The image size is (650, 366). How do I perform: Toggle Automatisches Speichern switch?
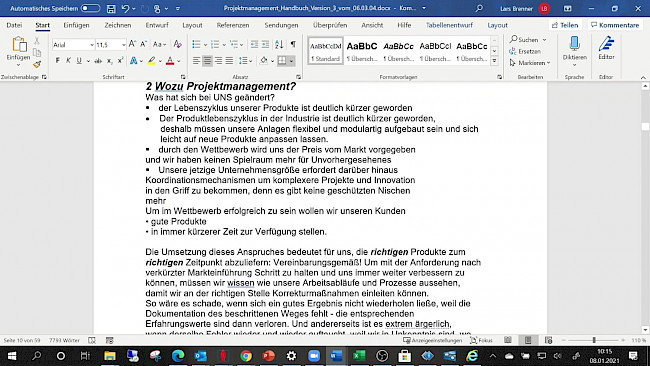[x=90, y=8]
